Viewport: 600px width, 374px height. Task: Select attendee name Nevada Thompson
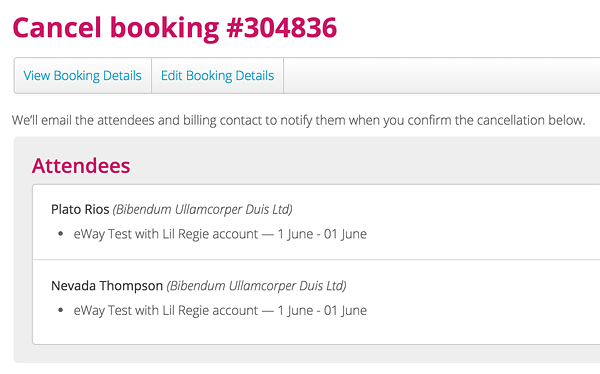point(107,286)
